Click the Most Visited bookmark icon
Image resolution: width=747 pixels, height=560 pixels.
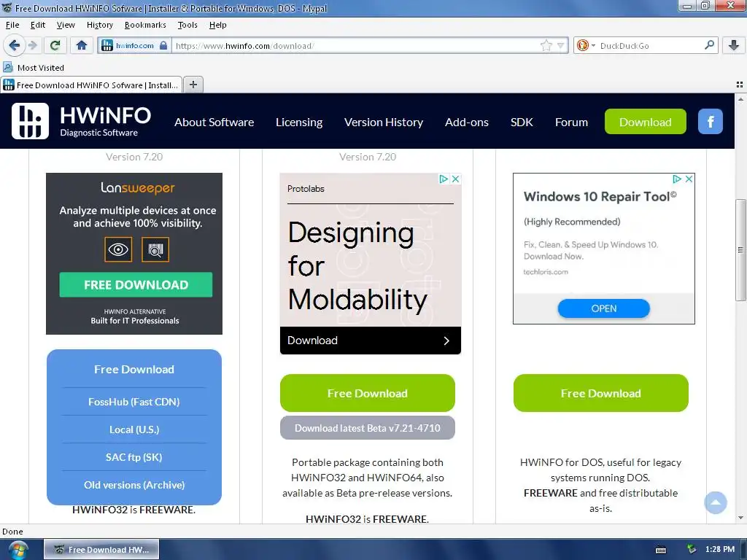(8, 67)
